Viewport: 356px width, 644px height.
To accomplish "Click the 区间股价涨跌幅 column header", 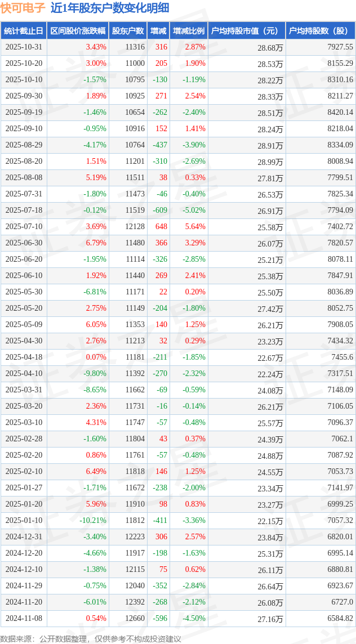I will tap(78, 31).
